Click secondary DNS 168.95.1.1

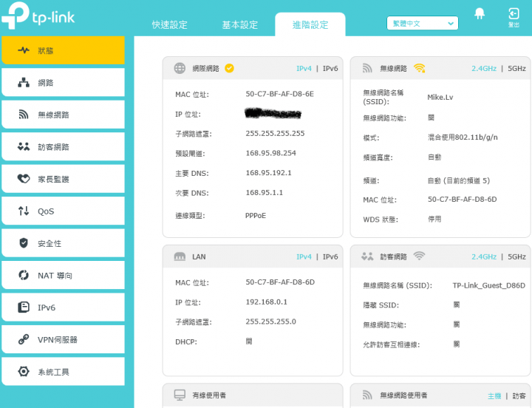coord(264,192)
